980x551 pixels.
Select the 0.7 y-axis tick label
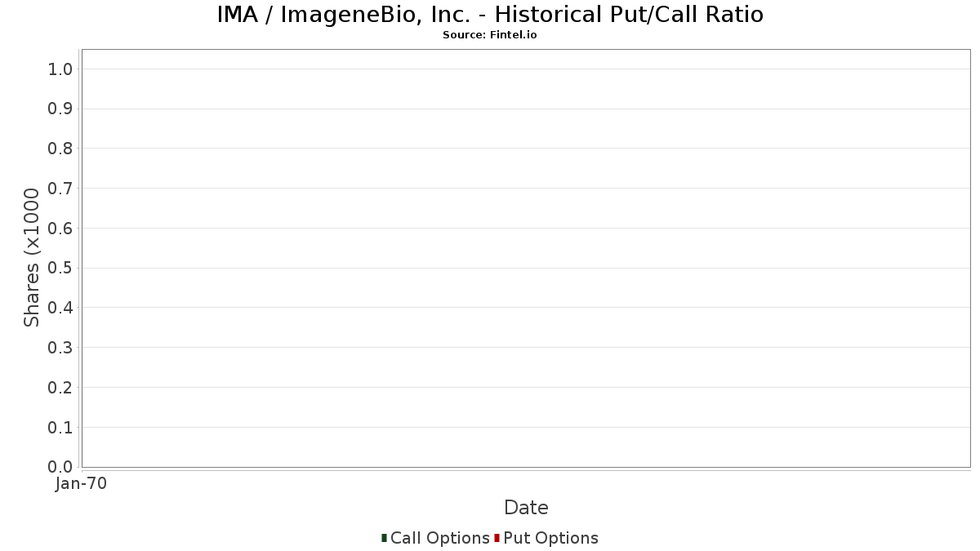(60, 189)
